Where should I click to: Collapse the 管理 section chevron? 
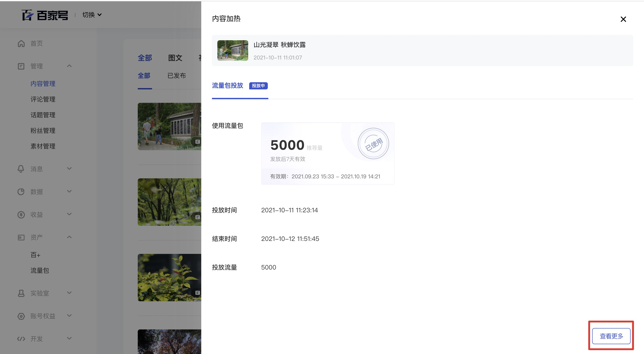click(x=69, y=66)
